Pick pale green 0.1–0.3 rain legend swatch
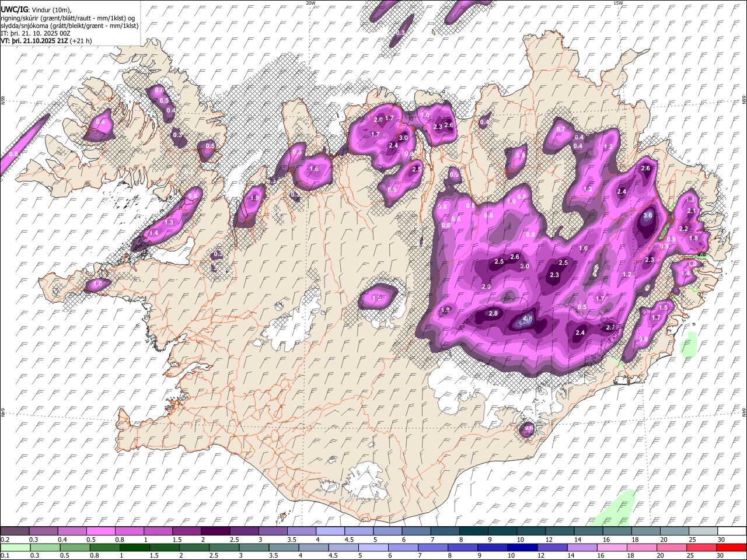 point(15,547)
